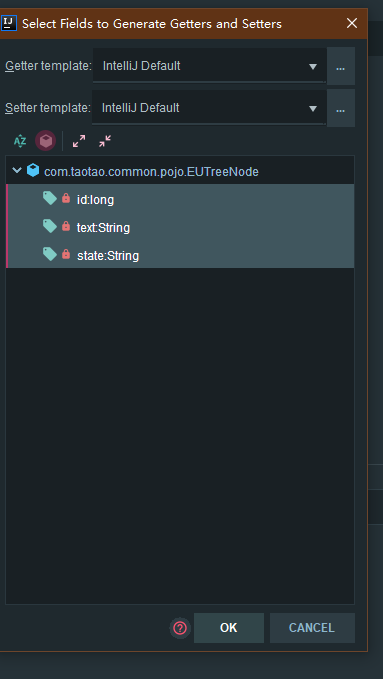Click the tag icon beside state:String

pyautogui.click(x=50, y=254)
